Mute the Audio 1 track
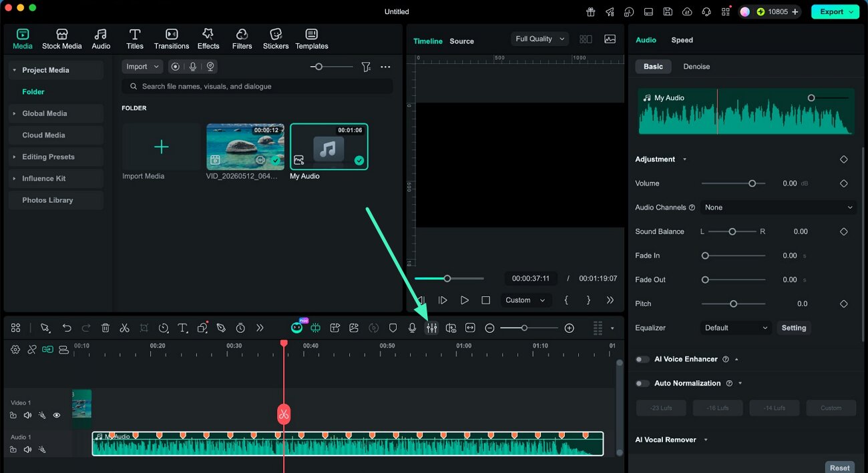868x473 pixels. coord(27,450)
